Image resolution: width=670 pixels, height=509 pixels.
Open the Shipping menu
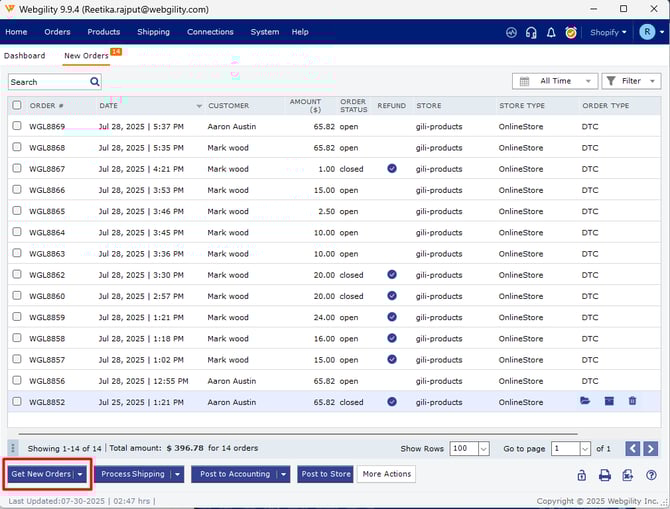pos(153,32)
